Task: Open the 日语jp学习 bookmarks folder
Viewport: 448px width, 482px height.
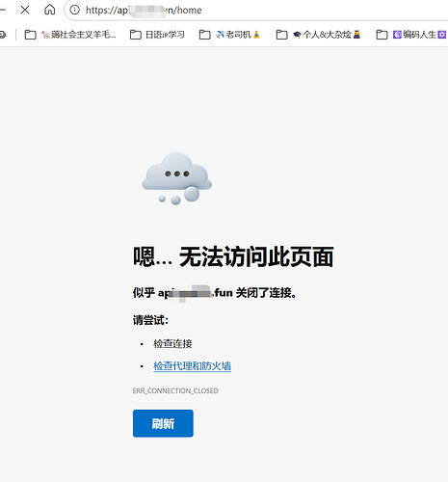Action: [157, 35]
